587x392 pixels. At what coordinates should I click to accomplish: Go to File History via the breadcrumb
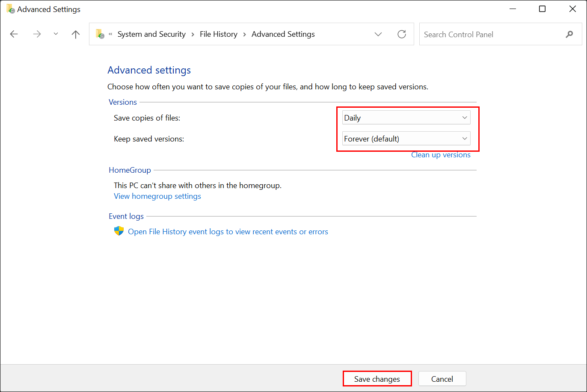click(219, 34)
